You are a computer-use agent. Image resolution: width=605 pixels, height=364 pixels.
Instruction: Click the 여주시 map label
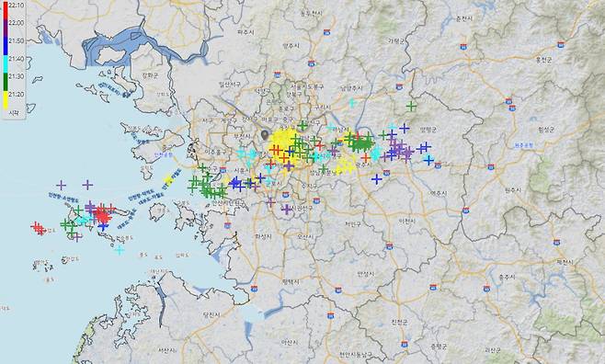(x=439, y=194)
